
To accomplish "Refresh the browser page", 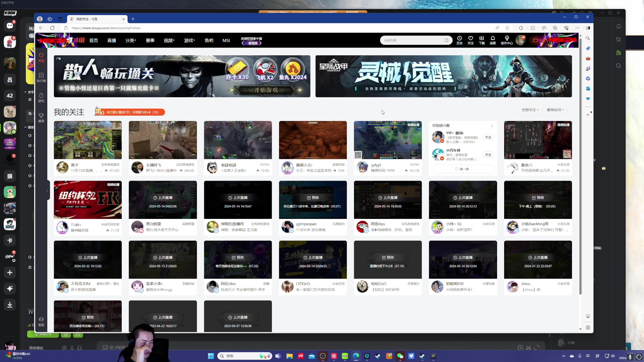I will click(52, 28).
